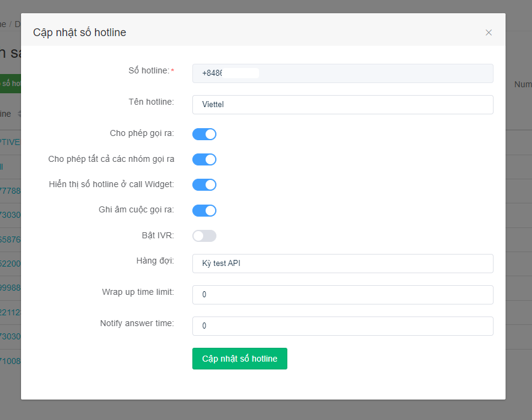Open the Hàng đợi queue selector
Screen dimensions: 532x420
pyautogui.click(x=343, y=264)
